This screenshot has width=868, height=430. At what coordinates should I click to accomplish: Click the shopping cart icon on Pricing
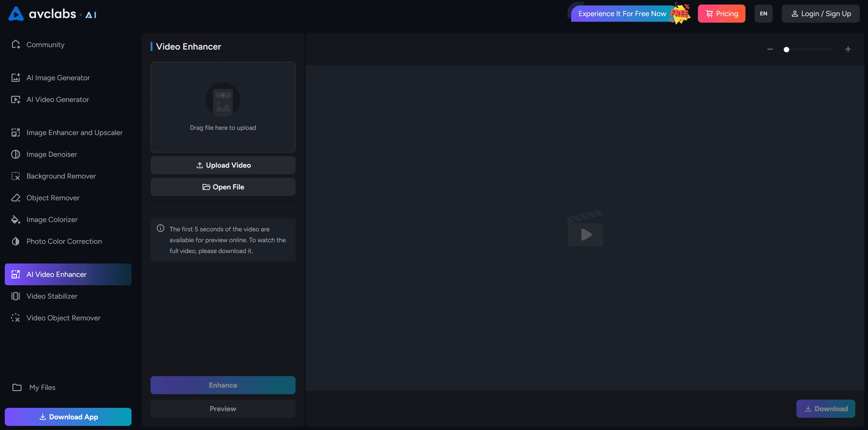(709, 14)
